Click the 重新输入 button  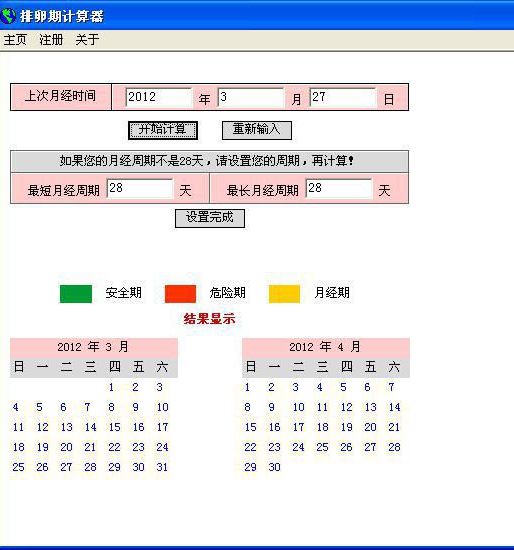257,130
